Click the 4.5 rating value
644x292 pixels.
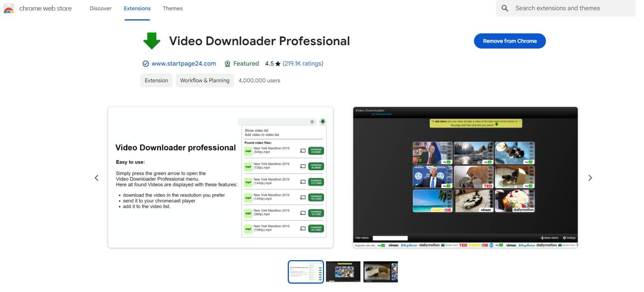(x=269, y=64)
